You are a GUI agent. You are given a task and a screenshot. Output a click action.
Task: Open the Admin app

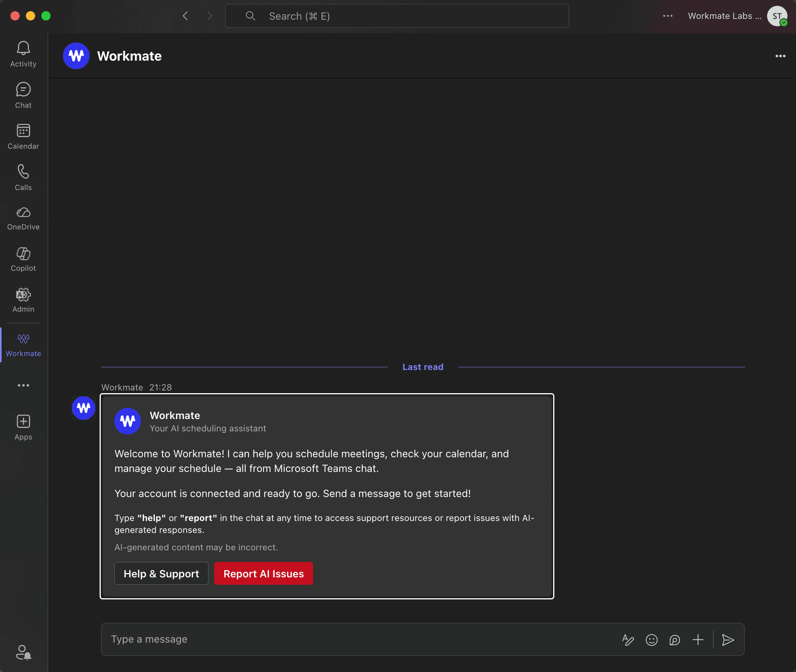click(23, 300)
